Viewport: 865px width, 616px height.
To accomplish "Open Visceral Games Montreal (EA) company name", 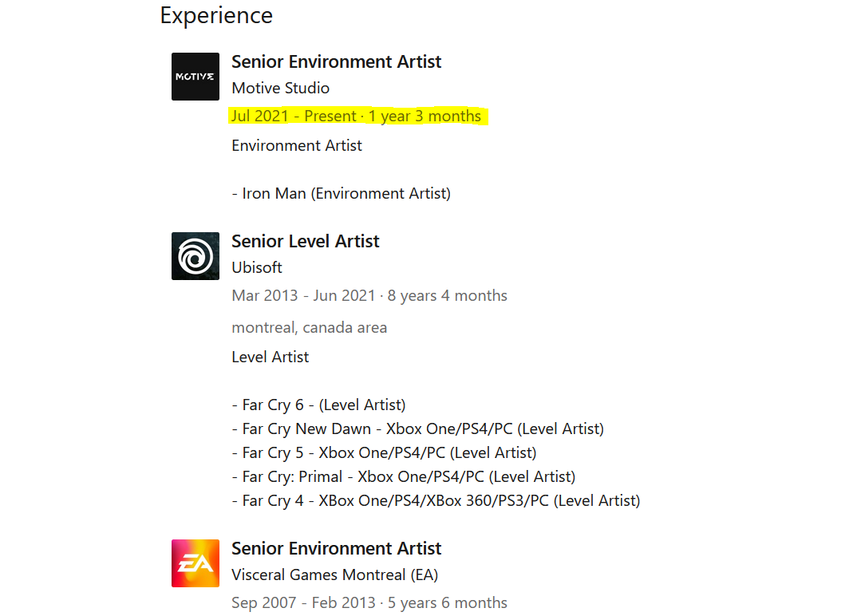I will (x=334, y=575).
